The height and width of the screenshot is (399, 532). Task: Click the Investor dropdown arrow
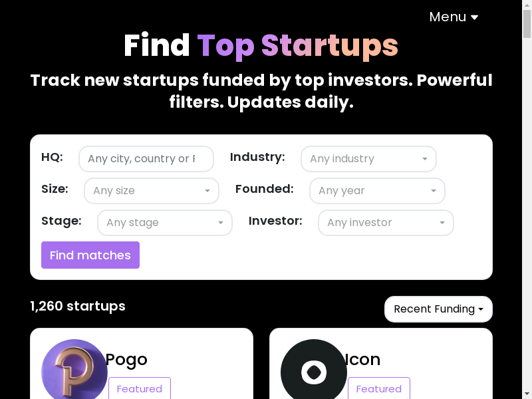click(442, 223)
